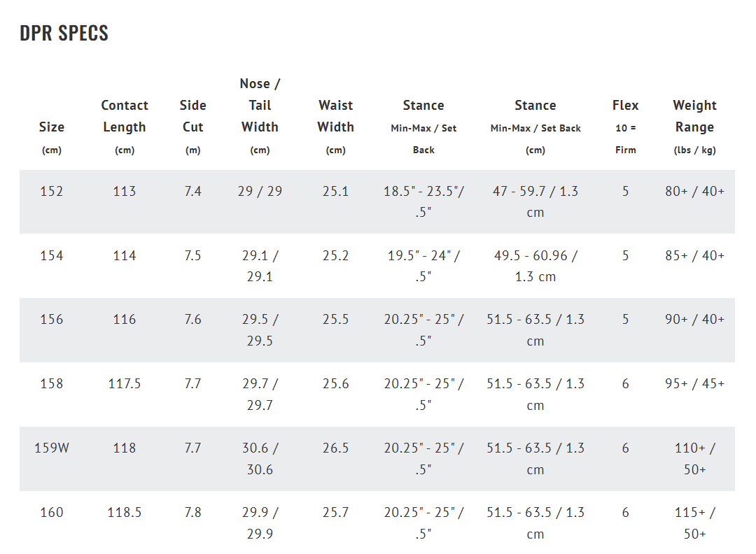Select the 117.5 contact length value
The image size is (756, 554).
125,383
